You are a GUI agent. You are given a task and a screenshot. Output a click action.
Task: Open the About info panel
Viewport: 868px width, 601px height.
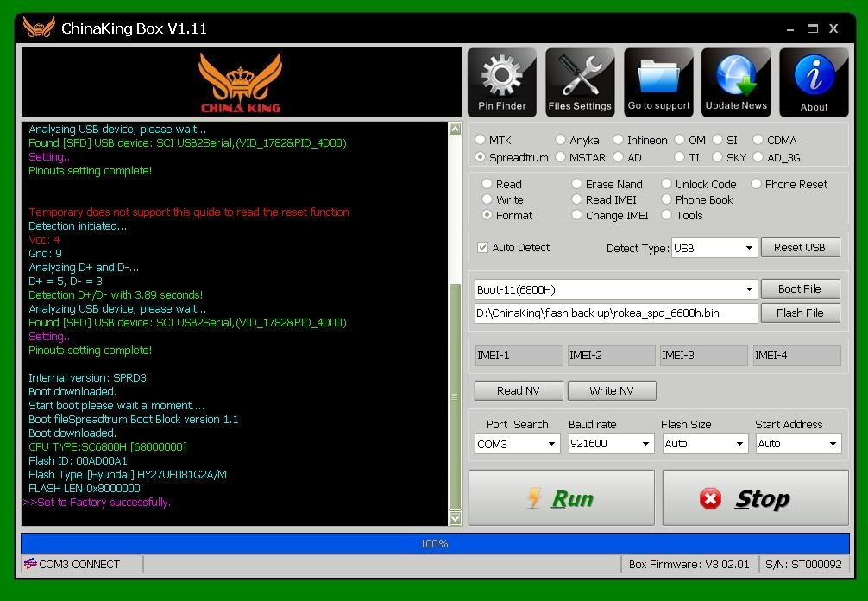[814, 82]
